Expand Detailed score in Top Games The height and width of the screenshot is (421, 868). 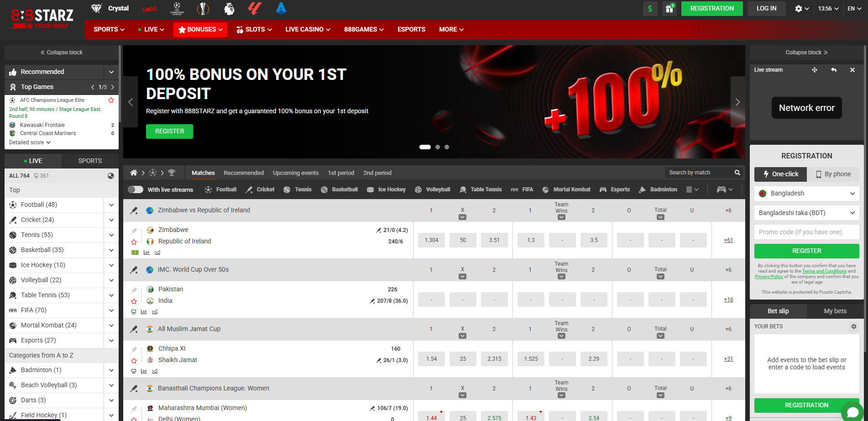point(30,142)
